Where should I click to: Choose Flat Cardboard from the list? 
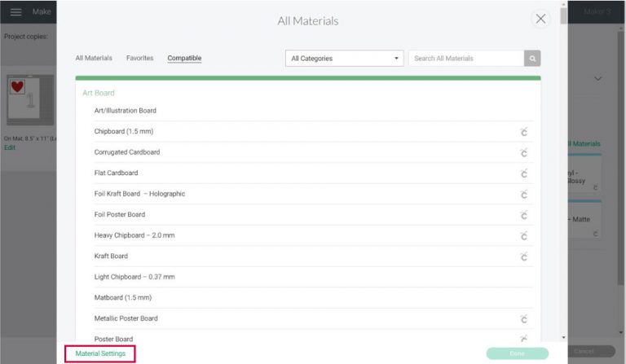coord(314,173)
